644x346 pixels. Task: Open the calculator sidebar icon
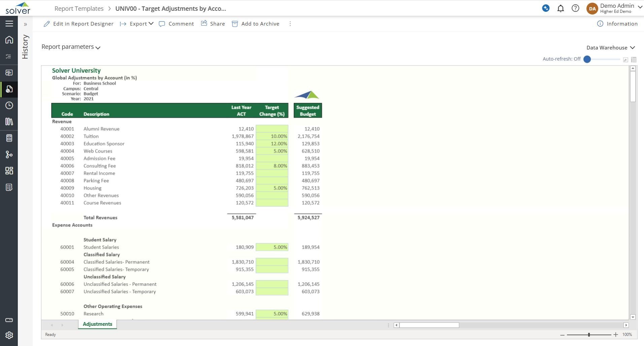(9, 138)
